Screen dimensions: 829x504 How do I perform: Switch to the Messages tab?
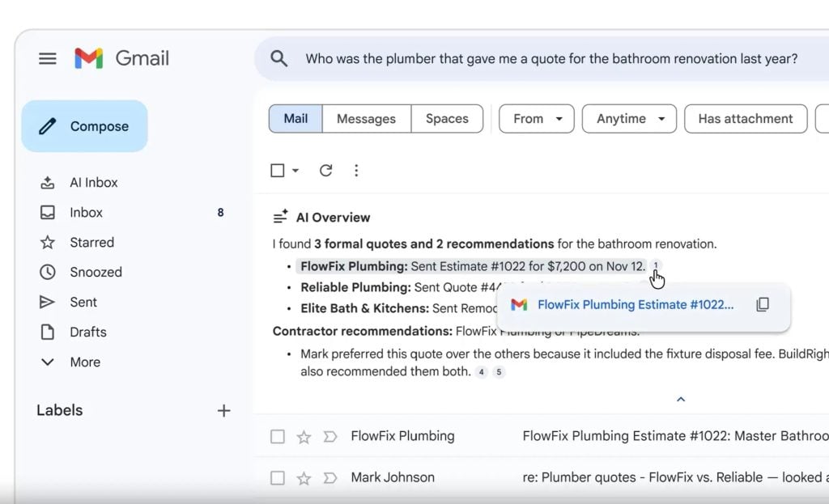pyautogui.click(x=366, y=118)
